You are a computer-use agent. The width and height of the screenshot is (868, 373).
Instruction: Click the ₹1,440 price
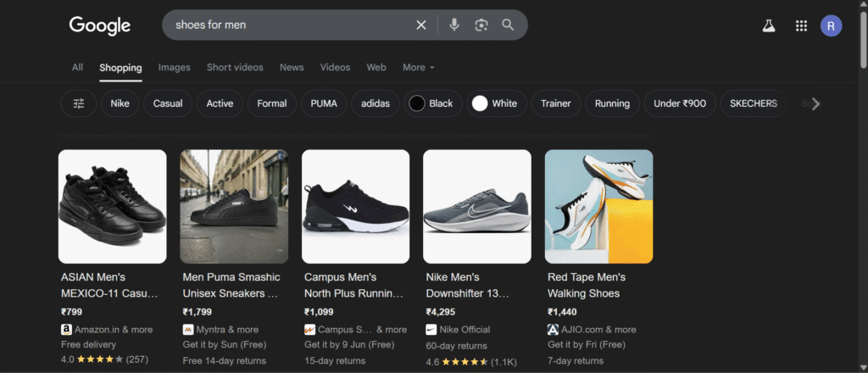tap(562, 312)
